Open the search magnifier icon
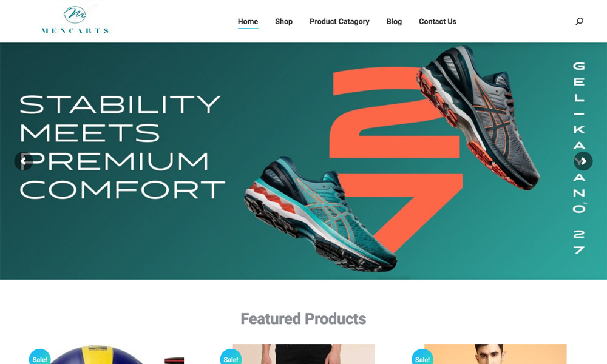This screenshot has width=607, height=364. (x=579, y=21)
